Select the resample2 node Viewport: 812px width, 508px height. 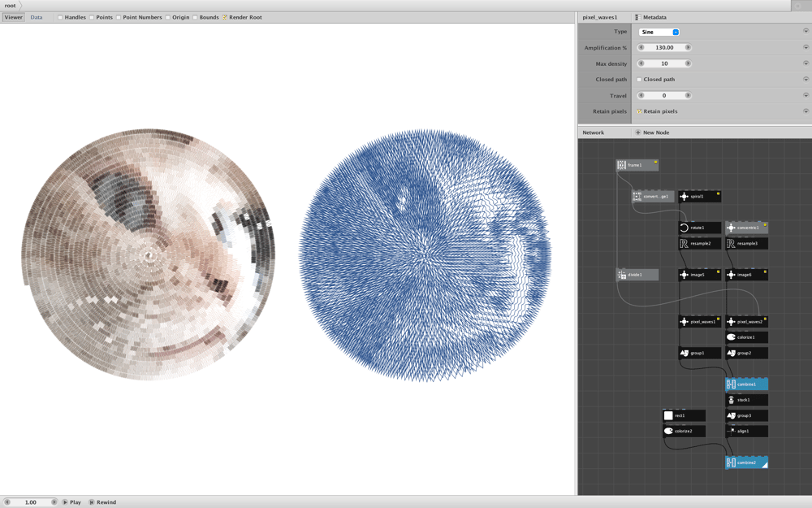[x=700, y=244]
